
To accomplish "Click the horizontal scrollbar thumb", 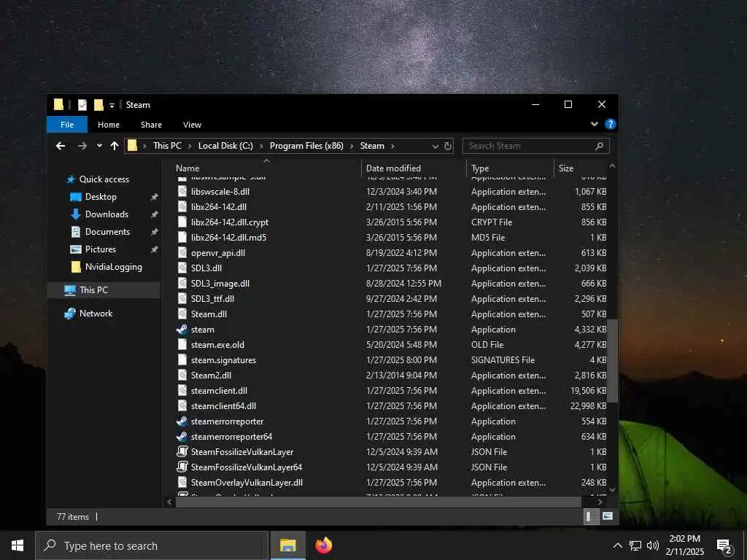I will tap(379, 502).
